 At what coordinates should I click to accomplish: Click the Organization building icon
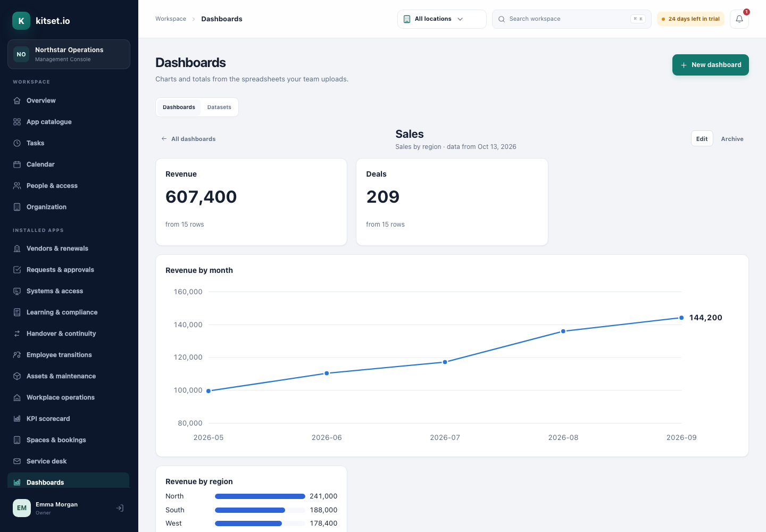17,207
